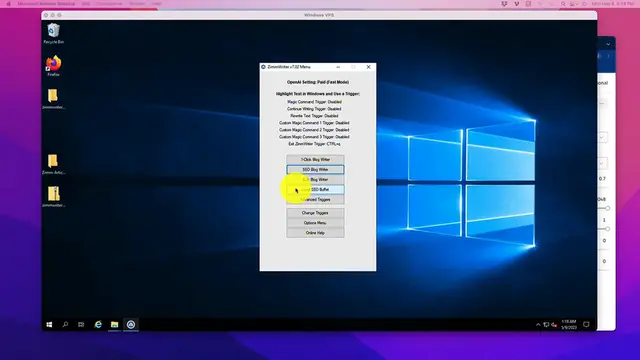Click the Highlight Text in Windows heading
640x360 pixels.
318,94
